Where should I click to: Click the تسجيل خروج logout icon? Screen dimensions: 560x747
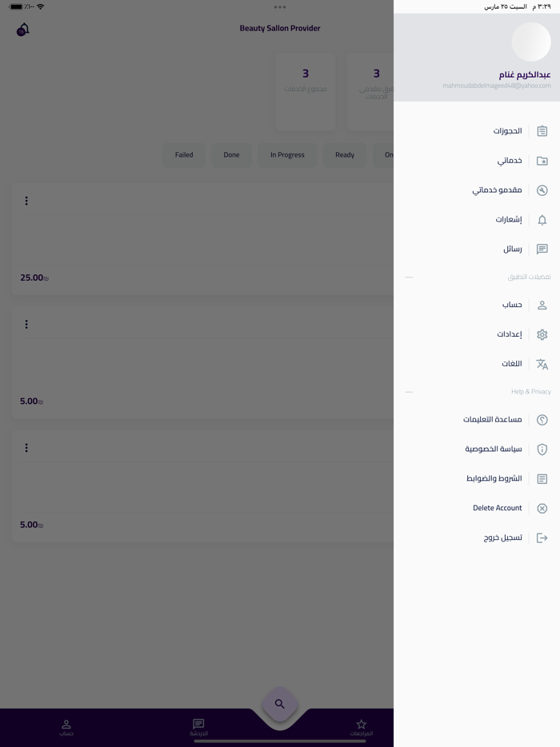tap(542, 538)
